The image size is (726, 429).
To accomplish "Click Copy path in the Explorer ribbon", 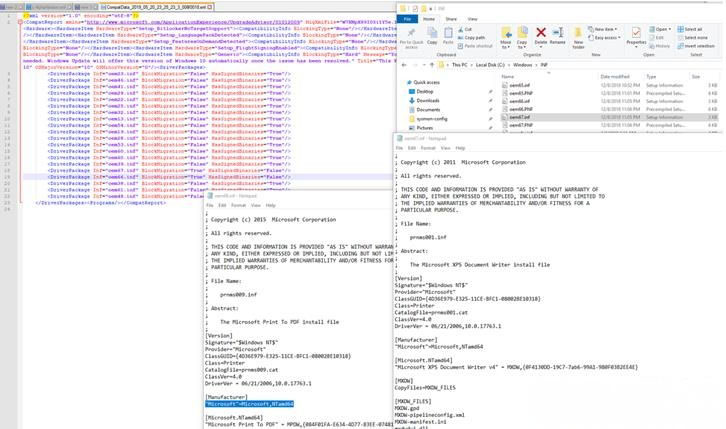I will tap(471, 37).
